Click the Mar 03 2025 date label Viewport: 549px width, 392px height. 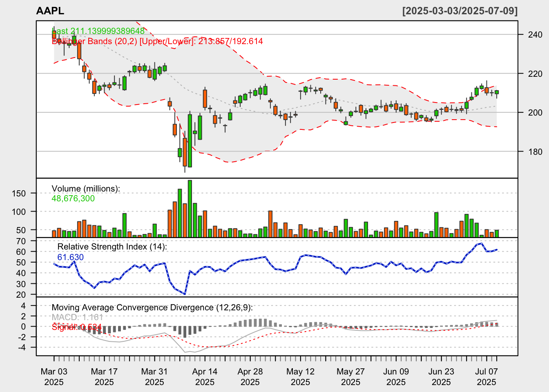click(54, 377)
